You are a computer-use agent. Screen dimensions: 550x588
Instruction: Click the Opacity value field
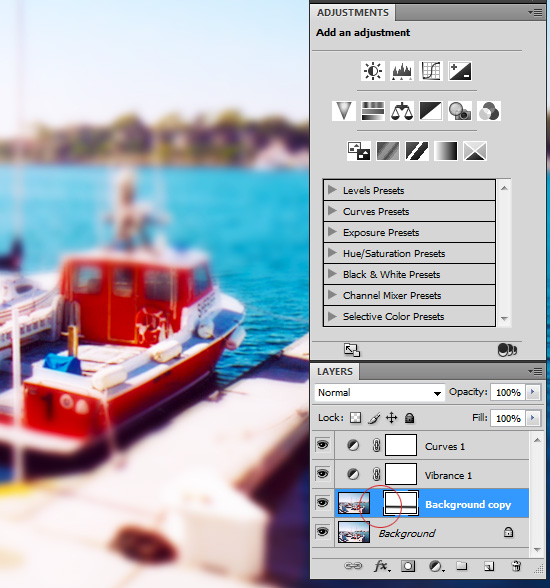click(x=508, y=393)
